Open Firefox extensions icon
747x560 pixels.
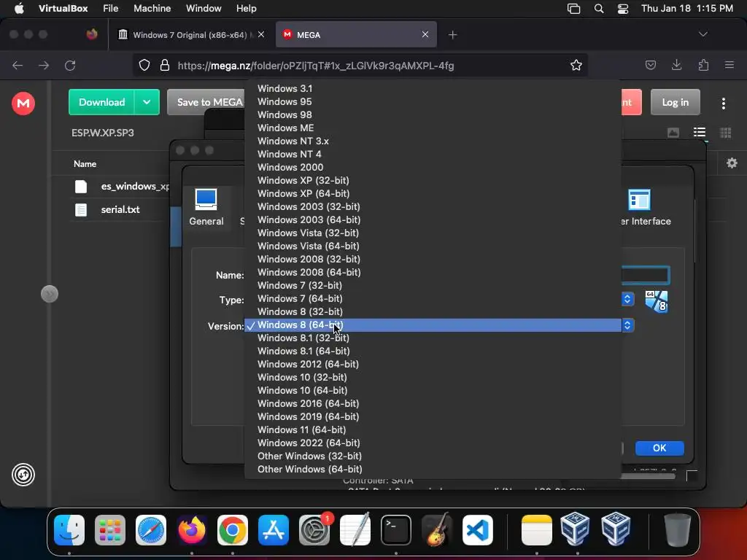click(703, 65)
